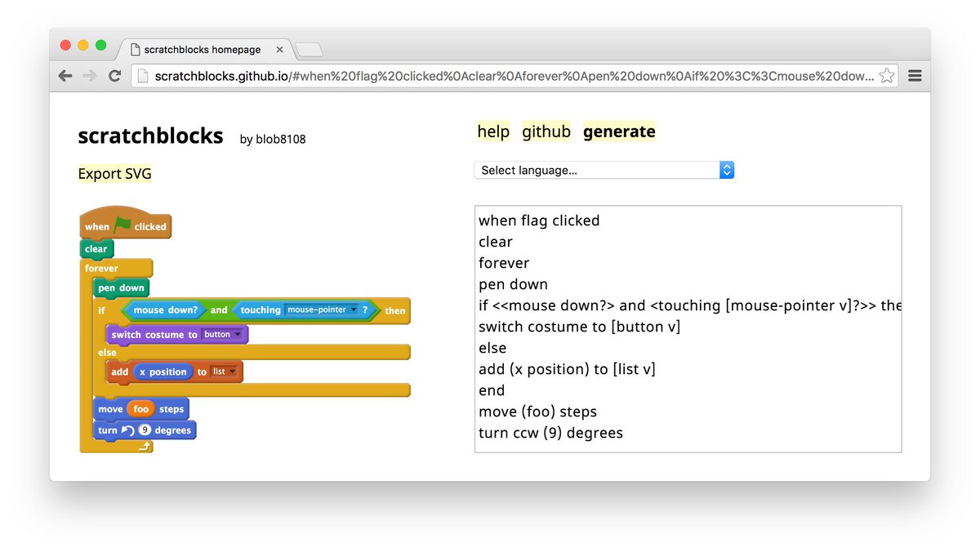Viewport: 980px width, 552px height.
Task: Click the 'and' operator block
Action: tap(219, 310)
